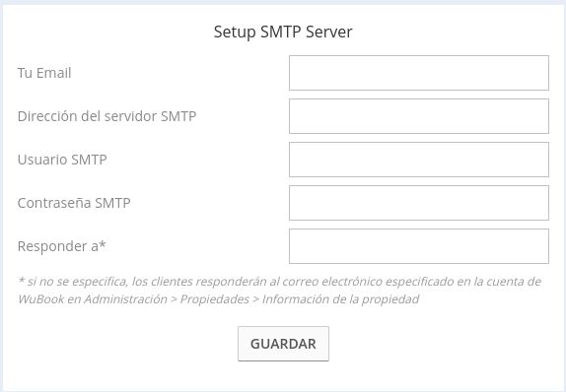Click 'Información de la propiedad' footnote text
Image resolution: width=566 pixels, height=392 pixels.
tap(340, 299)
